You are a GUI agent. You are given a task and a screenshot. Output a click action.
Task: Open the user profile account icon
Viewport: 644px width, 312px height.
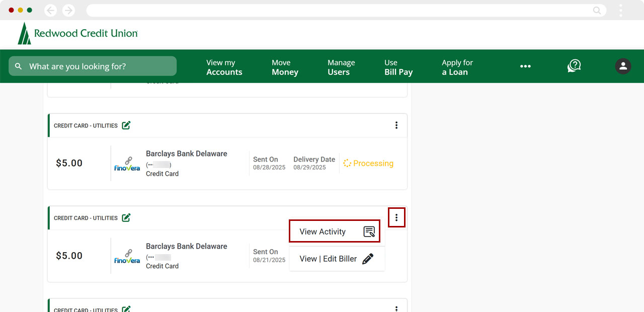(623, 66)
